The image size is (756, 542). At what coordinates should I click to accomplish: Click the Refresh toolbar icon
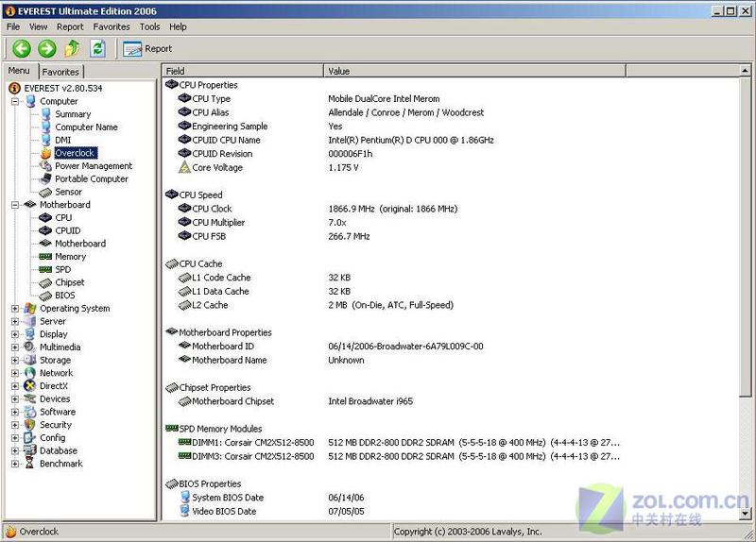pos(98,48)
